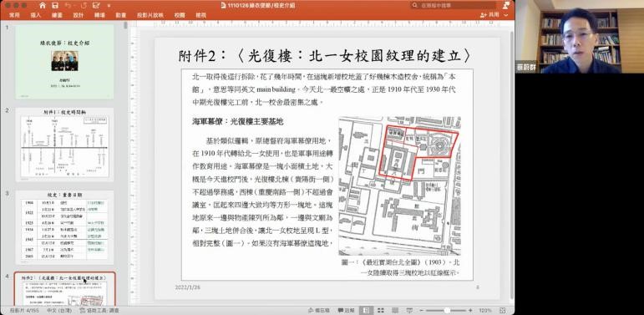
Task: Switch to Normal view icon
Action: coord(367,311)
